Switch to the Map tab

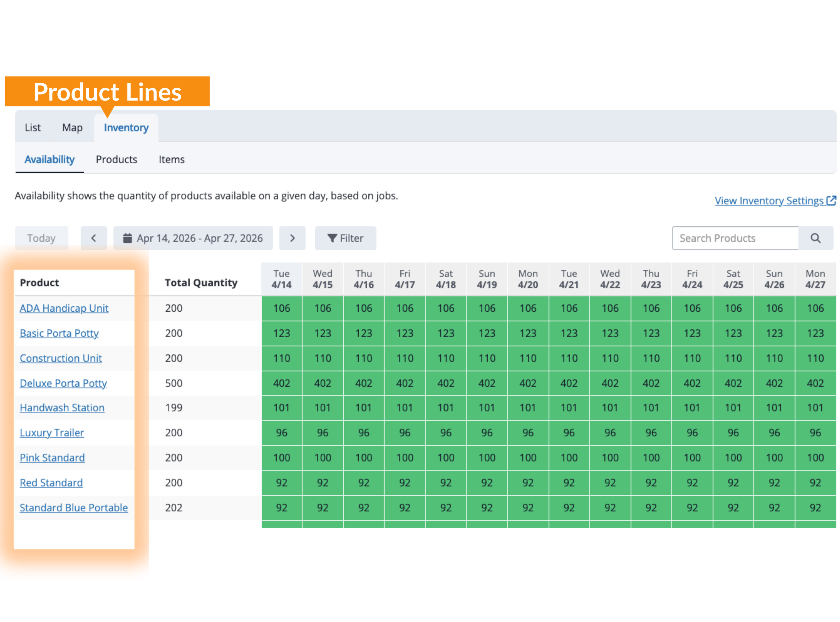click(72, 128)
